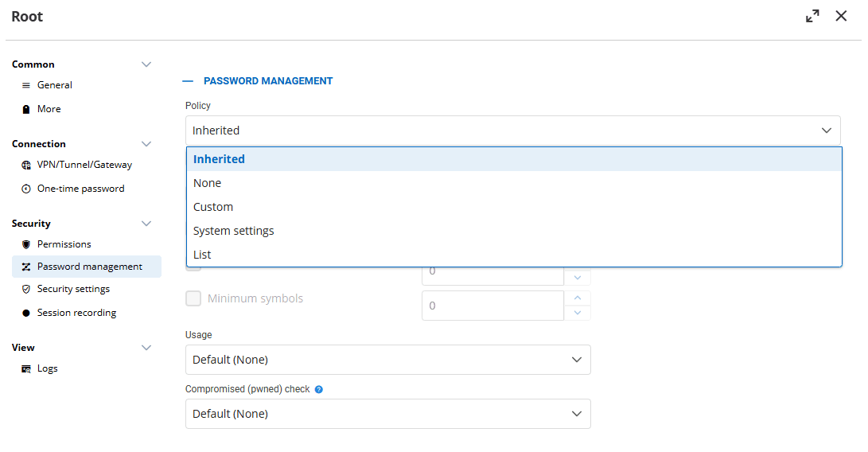The image size is (868, 452).
Task: Click the lock icon beside More
Action: pyautogui.click(x=26, y=109)
